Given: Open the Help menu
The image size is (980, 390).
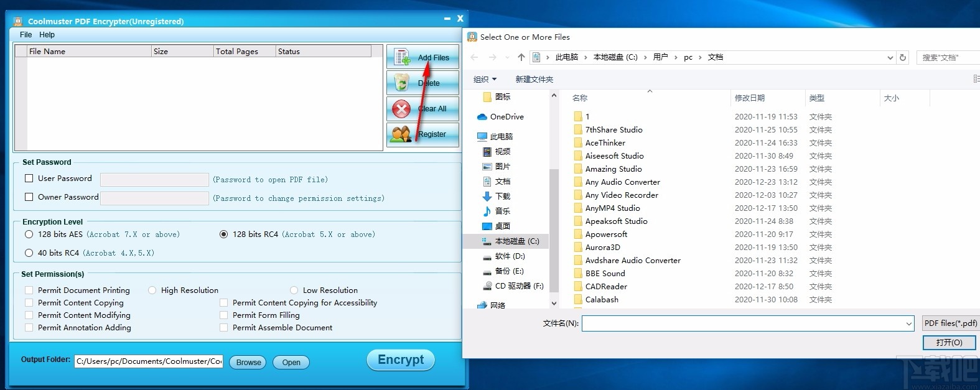Looking at the screenshot, I should (x=47, y=35).
